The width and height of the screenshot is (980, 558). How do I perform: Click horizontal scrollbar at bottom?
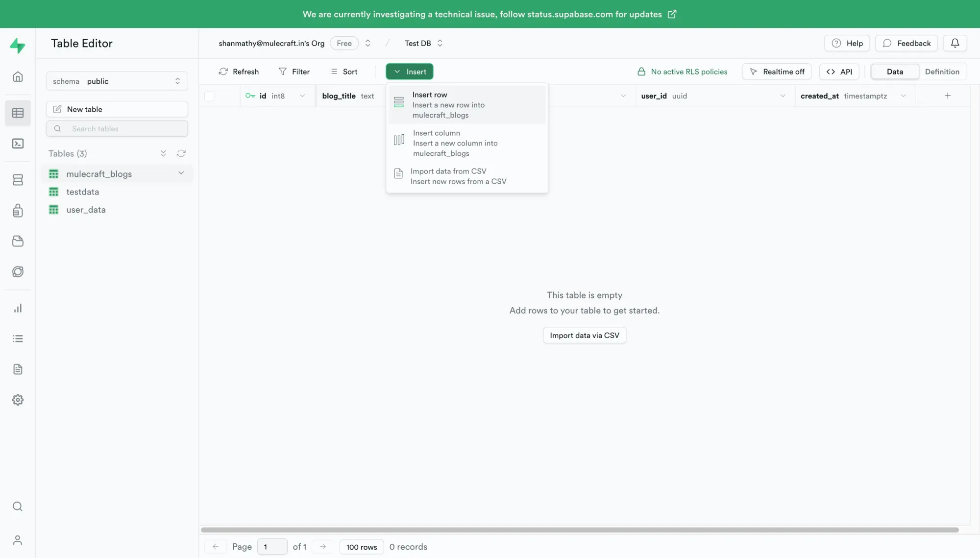click(579, 530)
